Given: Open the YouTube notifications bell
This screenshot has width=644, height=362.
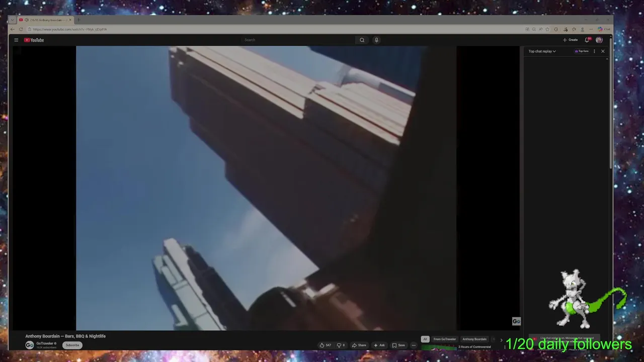Looking at the screenshot, I should point(587,40).
